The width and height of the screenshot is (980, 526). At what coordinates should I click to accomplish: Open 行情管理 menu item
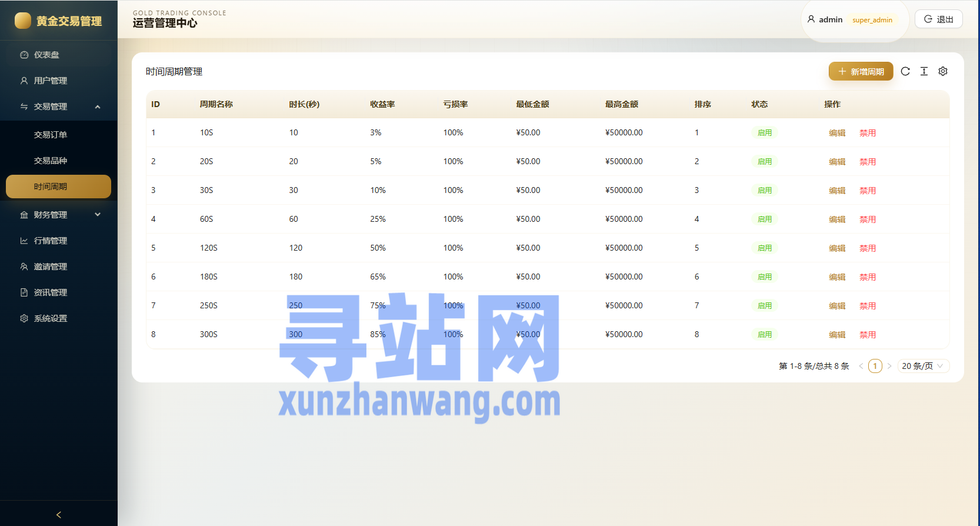pos(59,241)
